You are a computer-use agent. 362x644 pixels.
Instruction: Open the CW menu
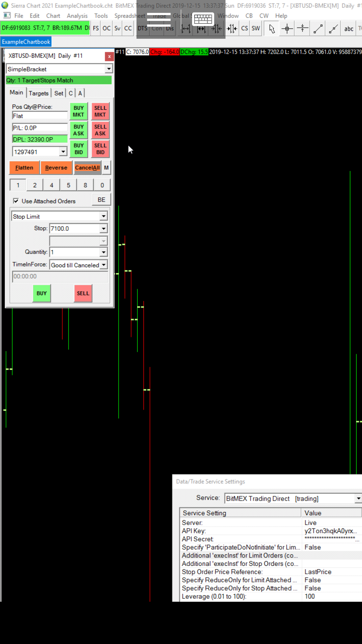point(264,16)
